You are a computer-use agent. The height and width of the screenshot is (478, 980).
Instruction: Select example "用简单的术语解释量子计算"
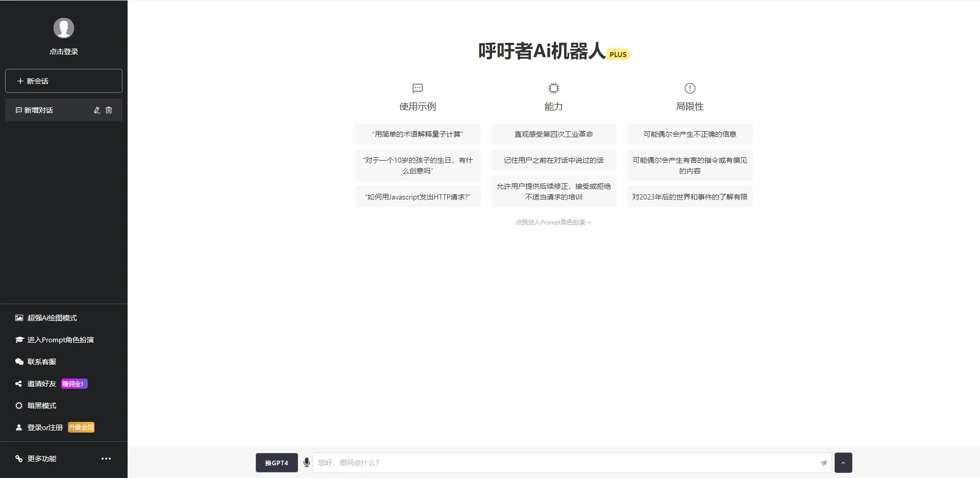[418, 134]
